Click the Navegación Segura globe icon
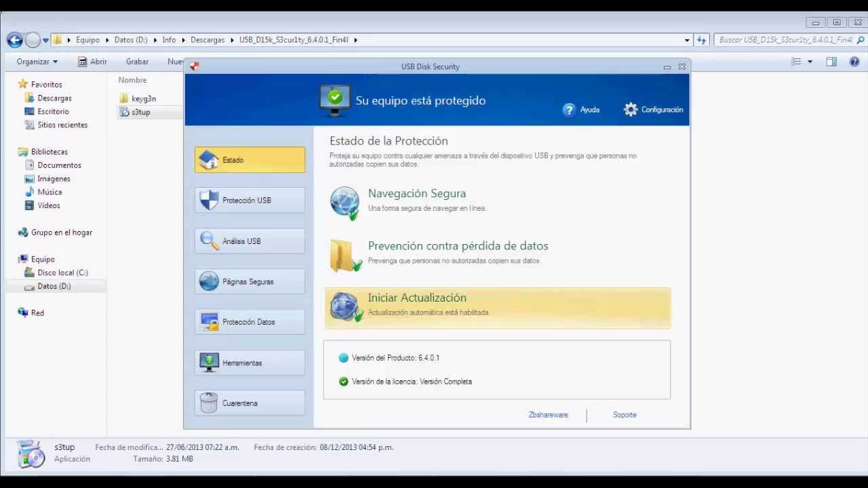 [x=345, y=203]
